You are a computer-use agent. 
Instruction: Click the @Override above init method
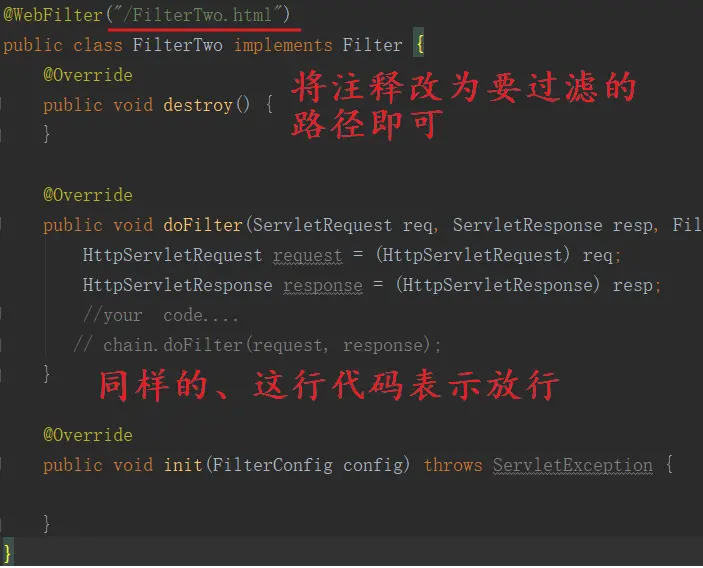click(88, 435)
